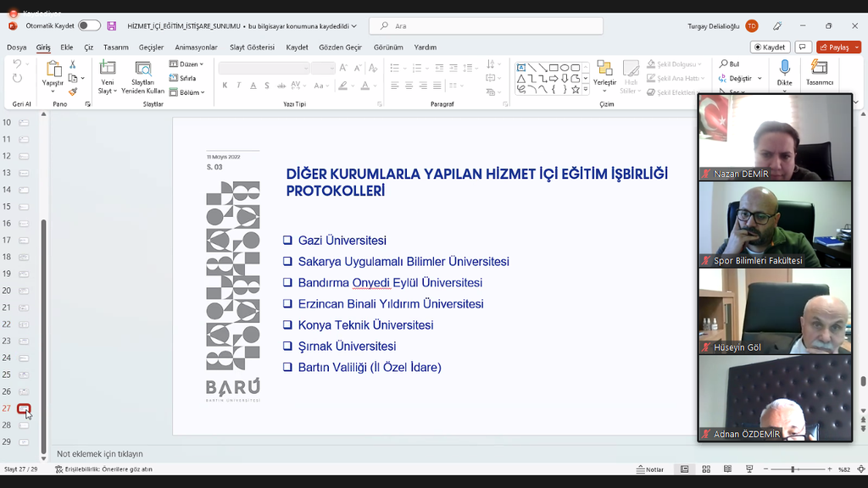The image size is (868, 488).
Task: Open the comments pane icon
Action: [803, 47]
